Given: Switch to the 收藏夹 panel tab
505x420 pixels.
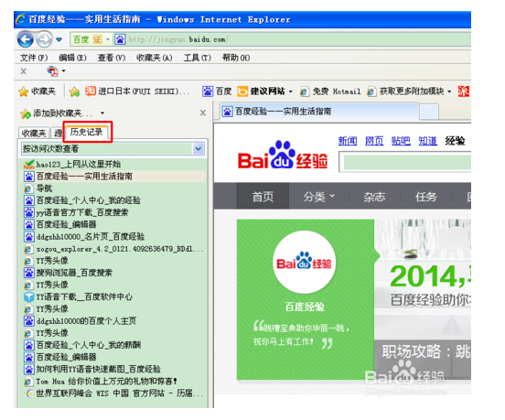Looking at the screenshot, I should tap(34, 133).
